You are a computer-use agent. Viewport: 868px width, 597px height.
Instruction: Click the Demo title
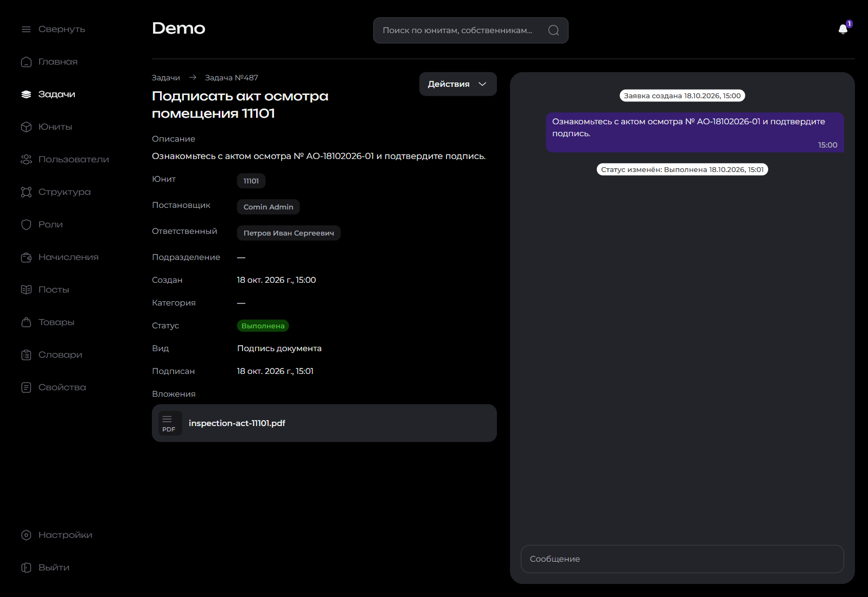178,28
